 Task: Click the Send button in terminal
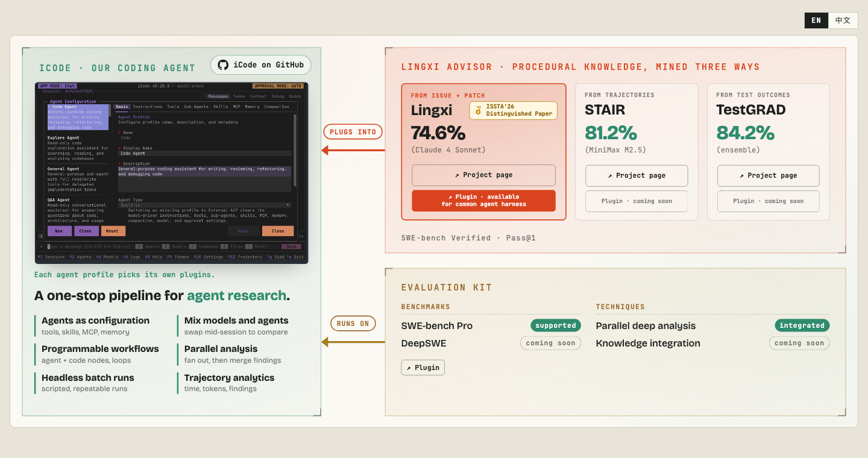pyautogui.click(x=292, y=246)
